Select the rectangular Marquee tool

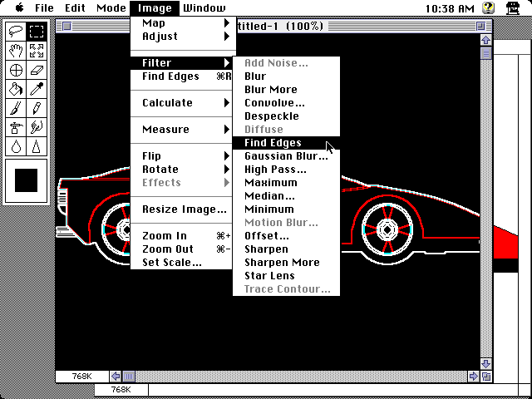(x=37, y=32)
